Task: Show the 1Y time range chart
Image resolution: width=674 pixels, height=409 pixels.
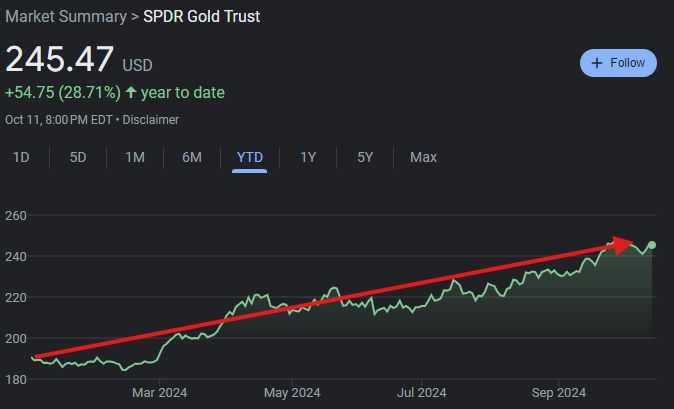Action: pyautogui.click(x=308, y=157)
